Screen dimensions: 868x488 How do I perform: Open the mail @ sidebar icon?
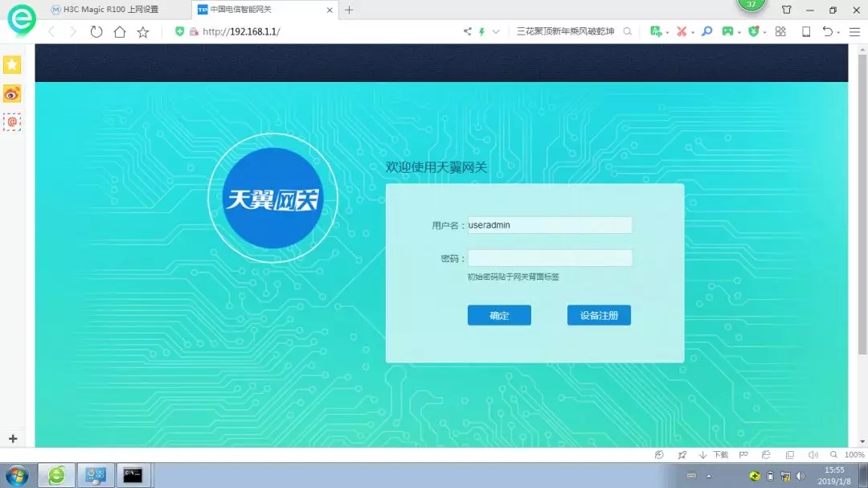12,122
